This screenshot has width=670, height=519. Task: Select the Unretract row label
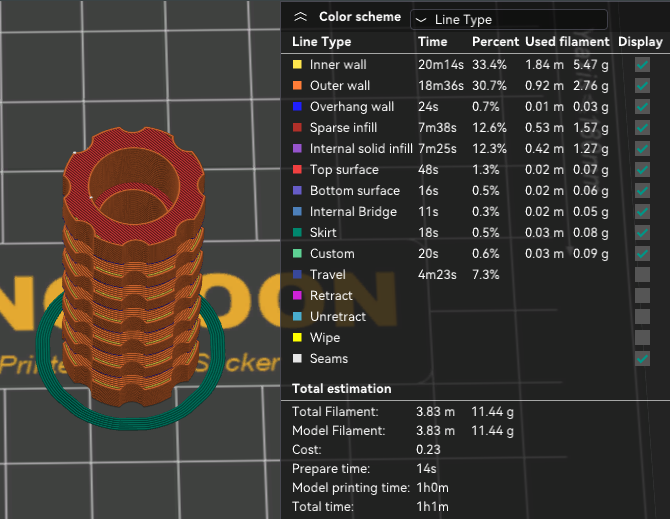tap(338, 316)
